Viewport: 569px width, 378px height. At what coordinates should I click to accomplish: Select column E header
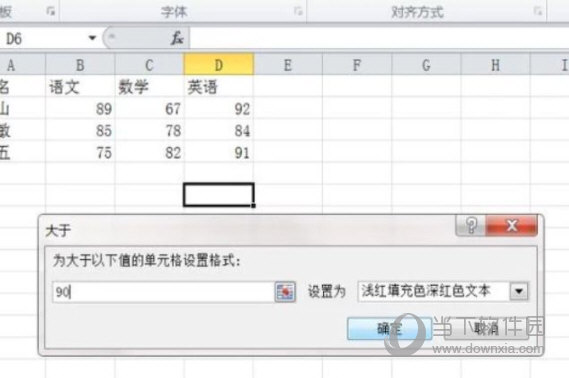(x=288, y=65)
